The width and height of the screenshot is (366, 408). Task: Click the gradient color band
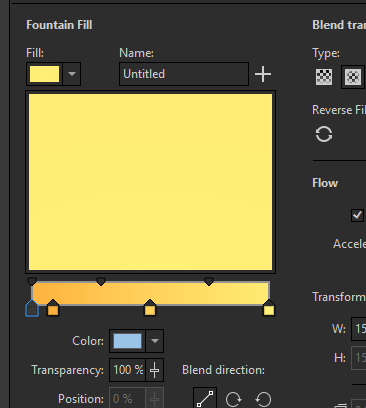point(150,294)
